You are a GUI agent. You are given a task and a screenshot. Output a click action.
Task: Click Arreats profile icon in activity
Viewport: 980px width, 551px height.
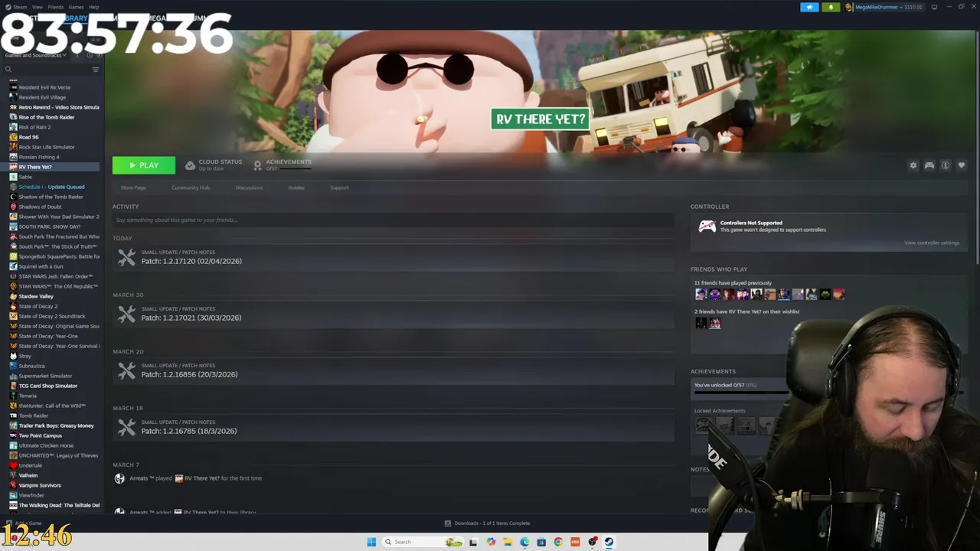click(119, 478)
